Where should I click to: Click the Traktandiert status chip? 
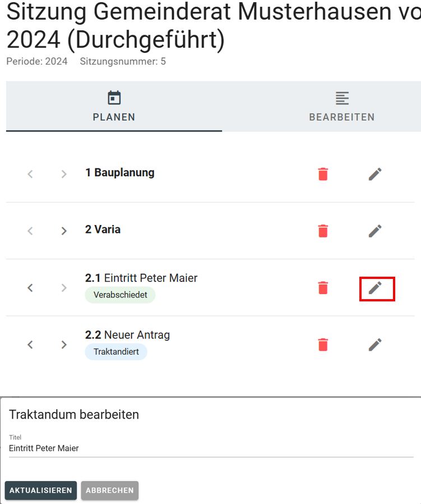[116, 352]
